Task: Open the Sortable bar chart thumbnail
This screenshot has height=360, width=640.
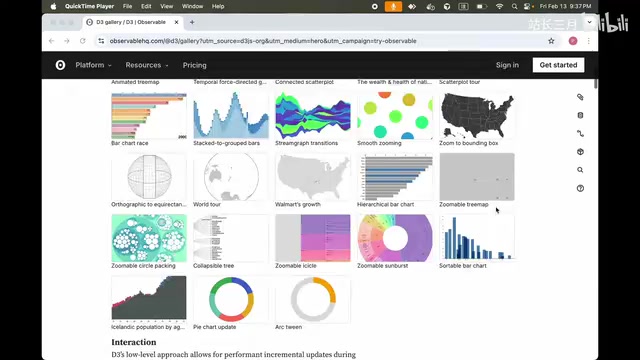Action: 477,238
